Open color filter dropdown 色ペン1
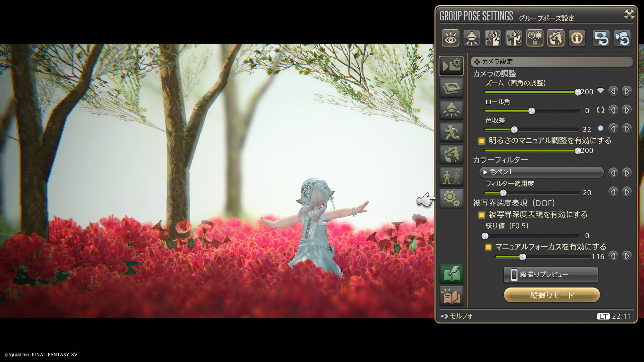 click(541, 172)
